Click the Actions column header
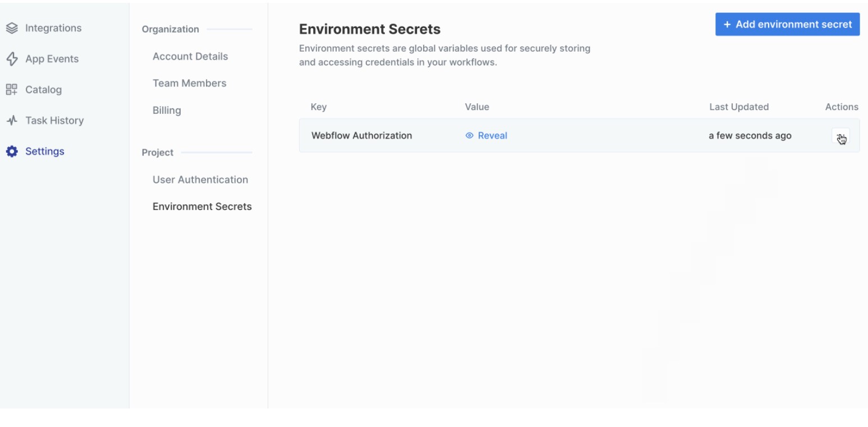This screenshot has height=427, width=868. click(842, 107)
